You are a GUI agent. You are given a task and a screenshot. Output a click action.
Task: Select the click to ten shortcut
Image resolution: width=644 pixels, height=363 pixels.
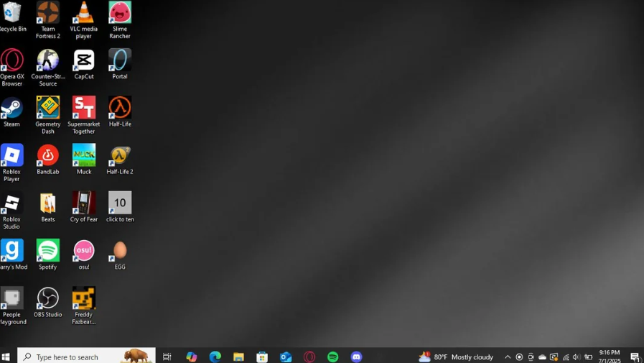[120, 207]
